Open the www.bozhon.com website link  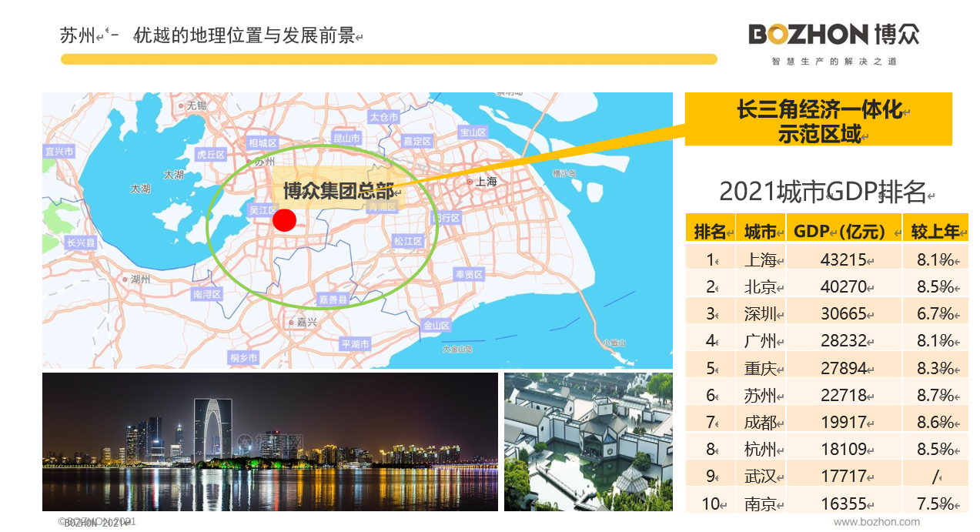pyautogui.click(x=877, y=522)
